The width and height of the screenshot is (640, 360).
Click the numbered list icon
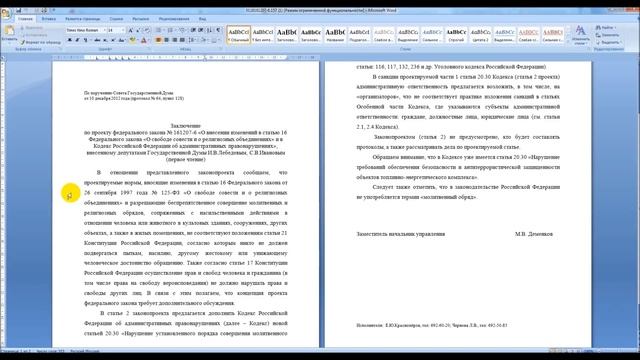[171, 31]
